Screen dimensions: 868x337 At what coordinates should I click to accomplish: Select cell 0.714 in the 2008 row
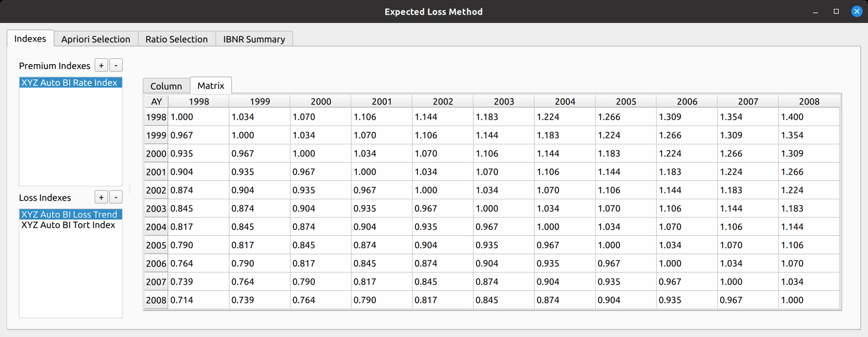(198, 300)
